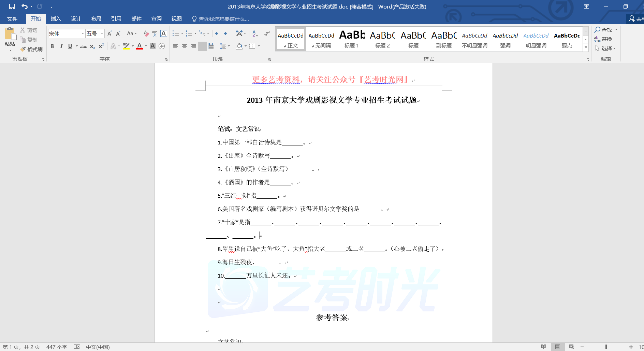Image resolution: width=644 pixels, height=351 pixels.
Task: Click the Increase Indent icon
Action: [227, 33]
